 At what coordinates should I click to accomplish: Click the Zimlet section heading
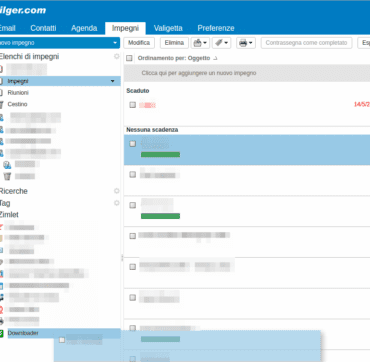(9, 214)
